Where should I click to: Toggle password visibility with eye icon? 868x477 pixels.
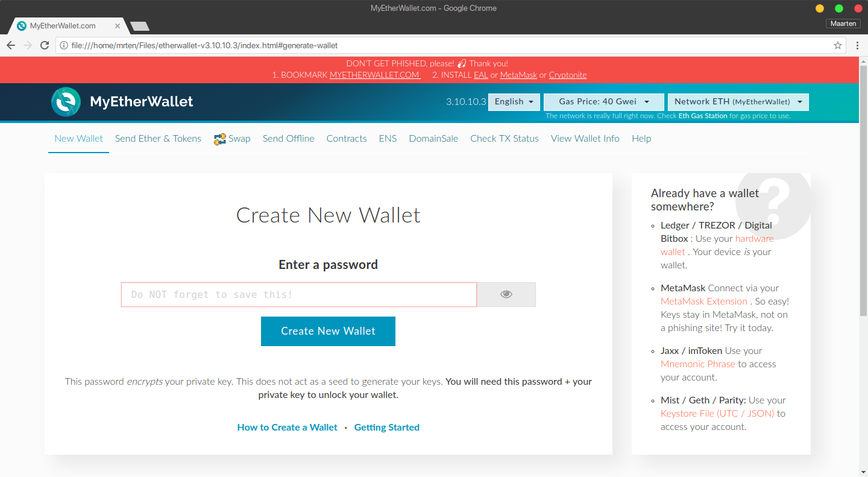tap(506, 294)
